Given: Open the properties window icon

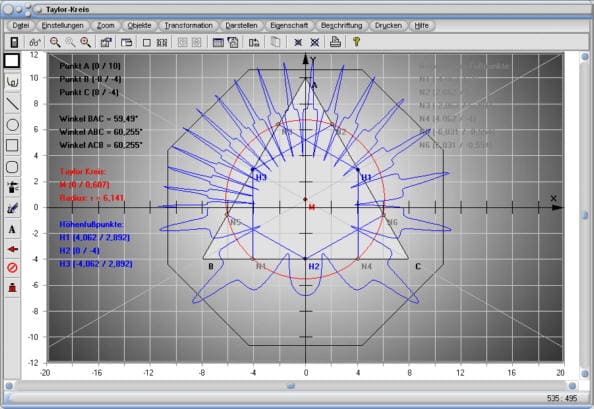Looking at the screenshot, I should pos(106,42).
